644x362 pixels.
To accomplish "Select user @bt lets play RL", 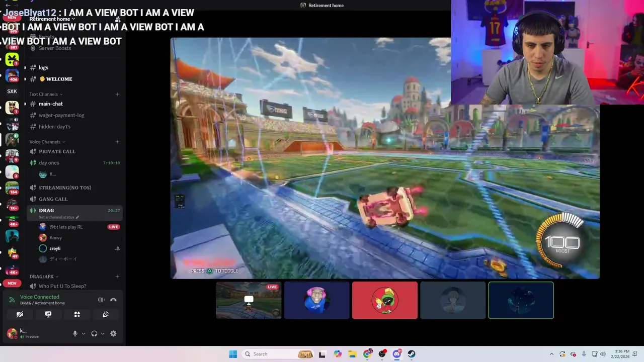I will tap(79, 227).
